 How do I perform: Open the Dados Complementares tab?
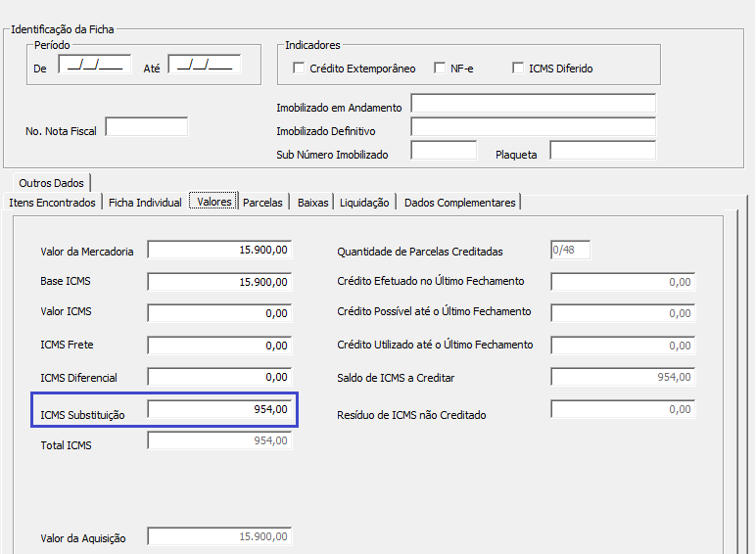click(459, 203)
